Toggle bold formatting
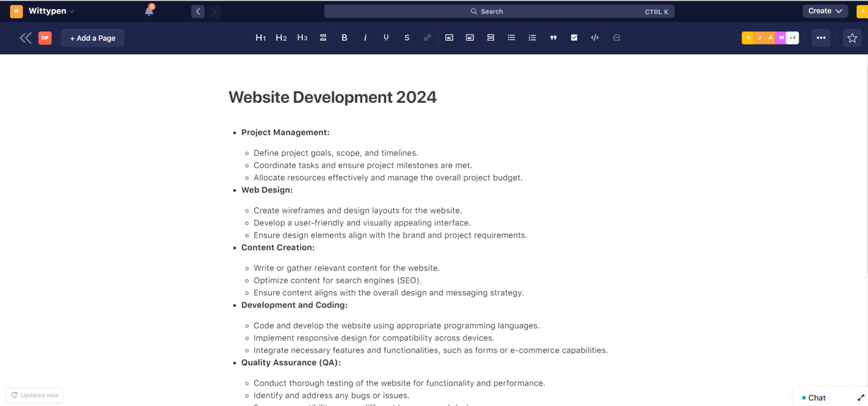This screenshot has width=868, height=406. (x=344, y=38)
